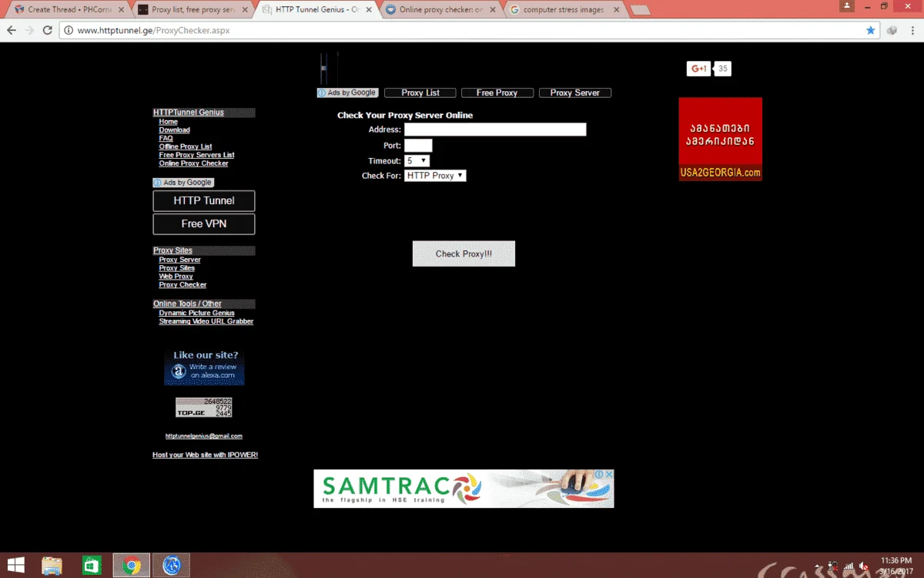Click the Ads by Google label in sidebar
This screenshot has height=578, width=924.
(183, 183)
